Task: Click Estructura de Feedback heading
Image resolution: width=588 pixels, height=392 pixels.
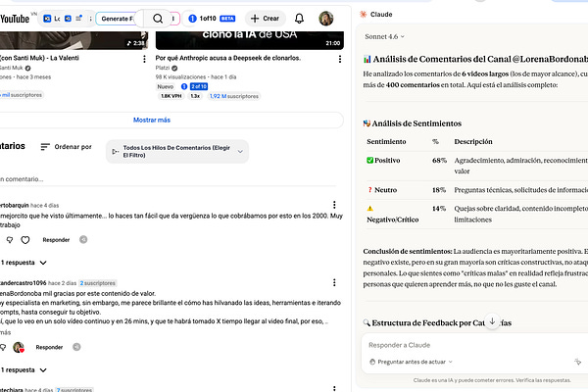Action: 437,323
